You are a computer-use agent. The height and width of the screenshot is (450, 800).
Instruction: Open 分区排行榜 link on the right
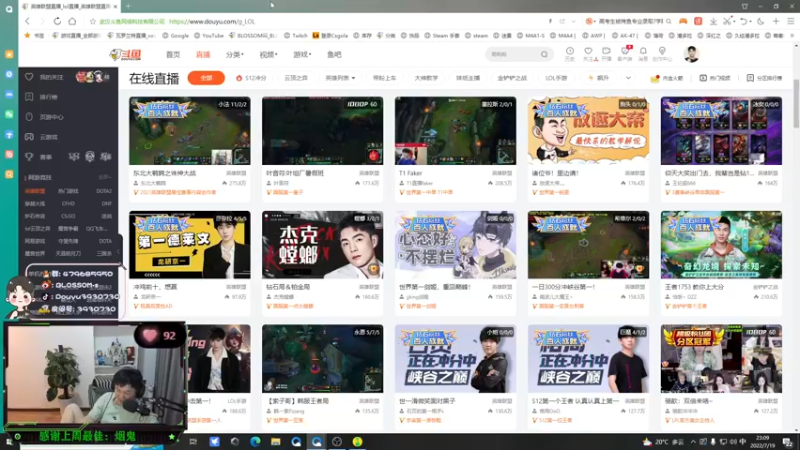(764, 78)
